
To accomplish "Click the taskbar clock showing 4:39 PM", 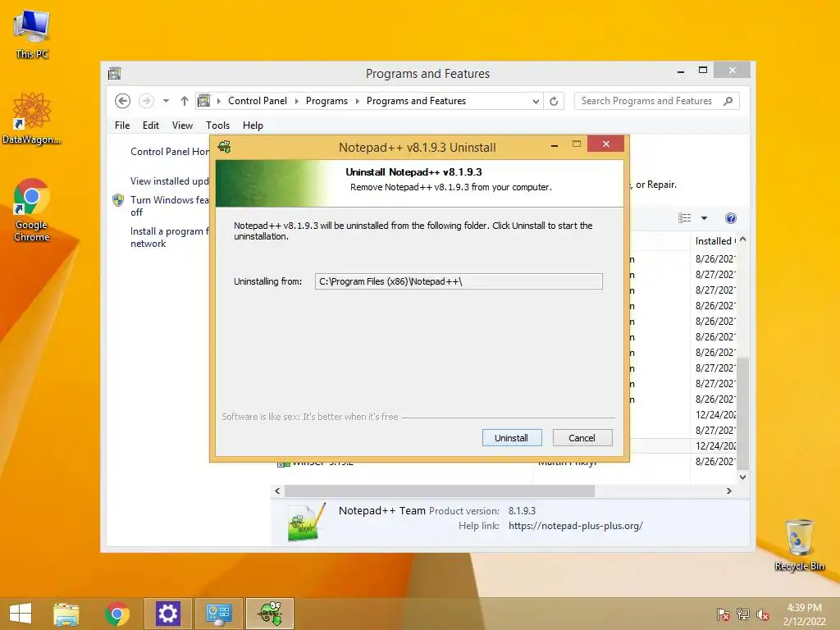I will pyautogui.click(x=804, y=614).
